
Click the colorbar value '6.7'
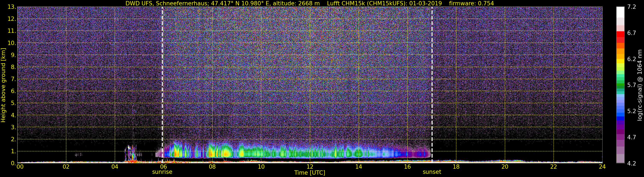click(x=632, y=33)
